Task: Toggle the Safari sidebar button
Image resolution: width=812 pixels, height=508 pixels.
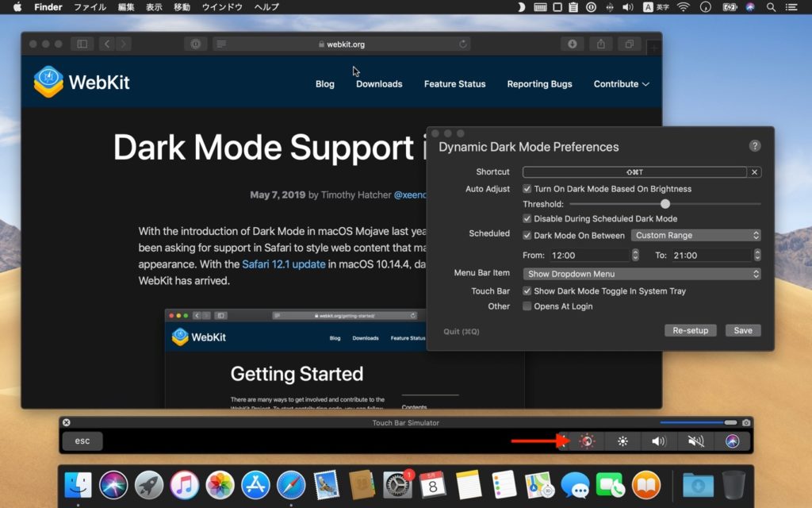Action: [x=82, y=44]
